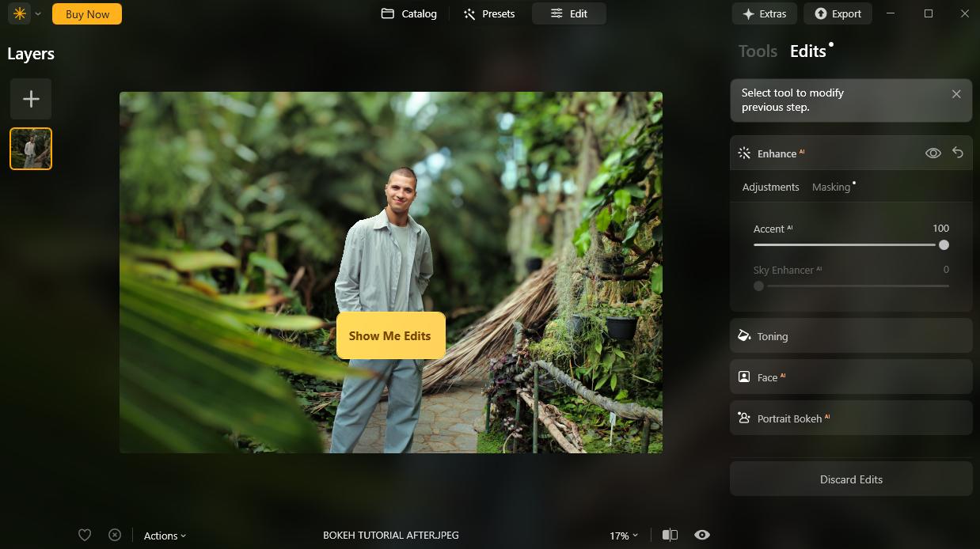Open the Masking tab in Enhance
980x549 pixels.
coord(833,187)
